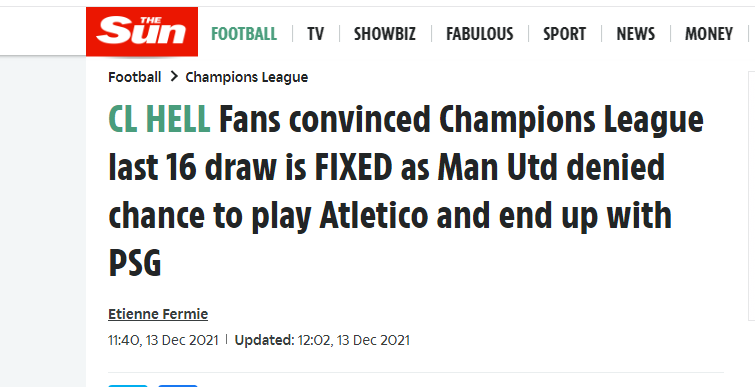Click the CL HELL headline tag
Viewport: 755px width, 387px height.
(159, 119)
